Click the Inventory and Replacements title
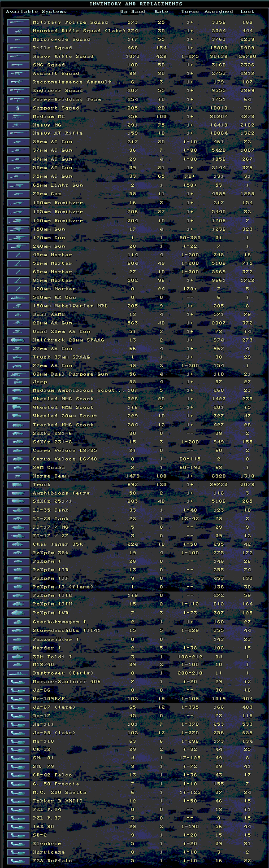269x868 pixels. [136, 4]
